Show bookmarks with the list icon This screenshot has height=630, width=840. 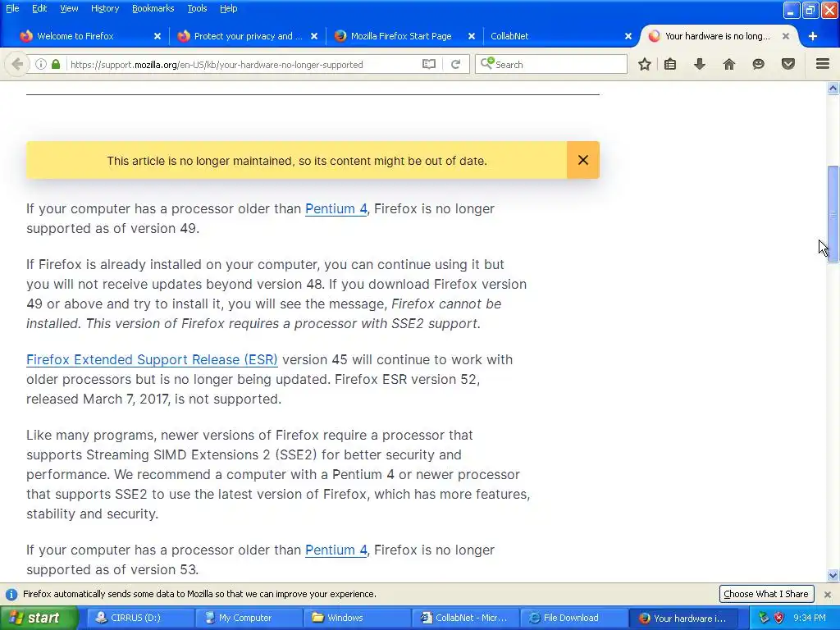670,64
